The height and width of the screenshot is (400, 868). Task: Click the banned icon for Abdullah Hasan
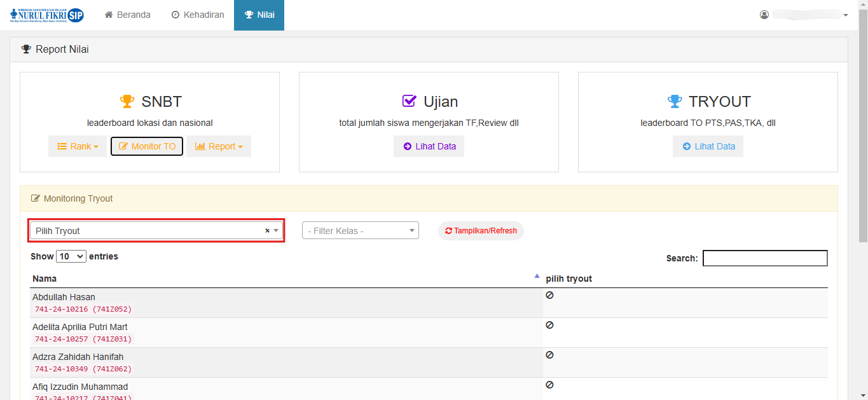coord(549,295)
